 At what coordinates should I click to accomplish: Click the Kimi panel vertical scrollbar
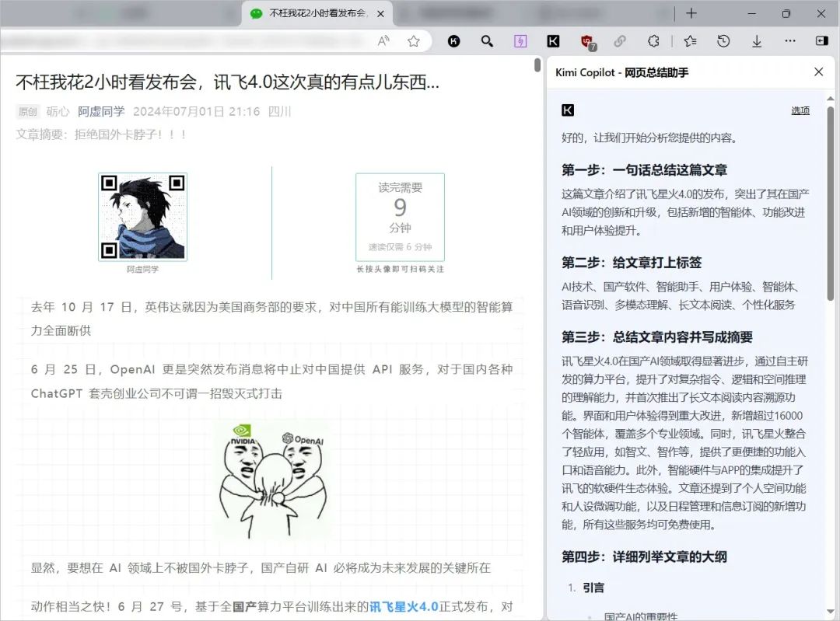[831, 204]
